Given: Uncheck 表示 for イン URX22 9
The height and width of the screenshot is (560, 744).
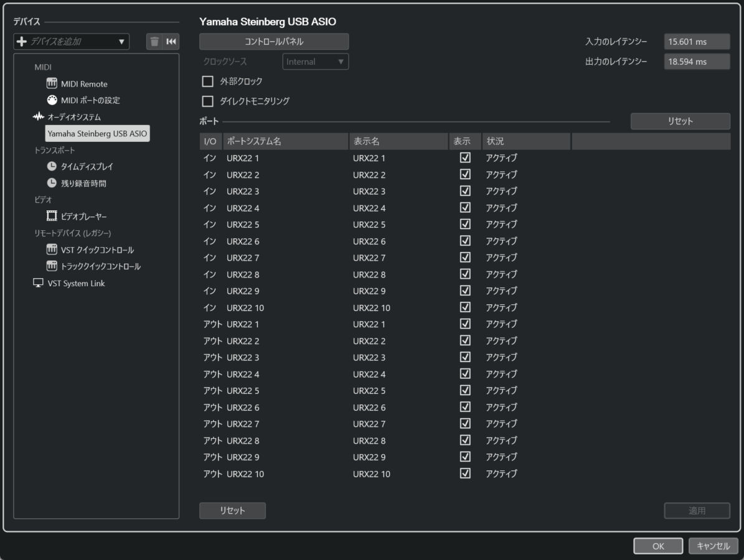Looking at the screenshot, I should click(x=466, y=291).
